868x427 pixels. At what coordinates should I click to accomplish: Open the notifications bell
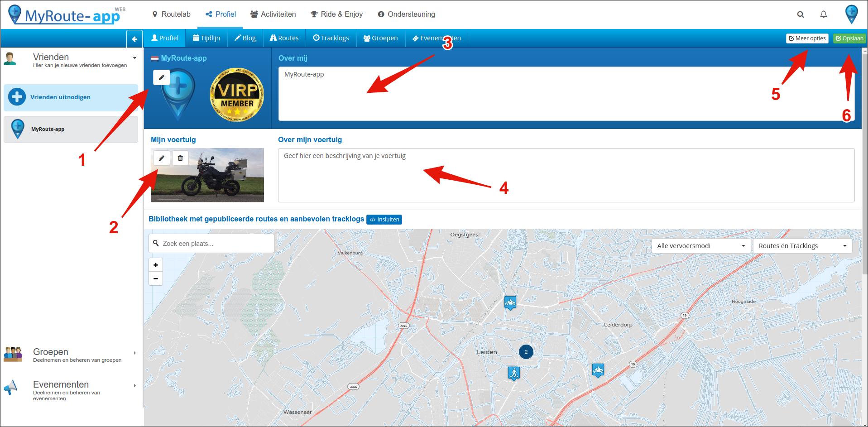pos(824,14)
